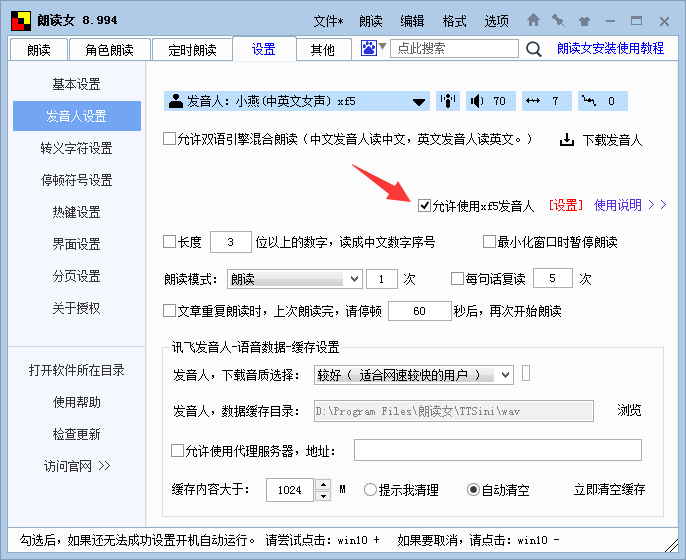Image resolution: width=686 pixels, height=560 pixels.
Task: Open the skin (shirt) icon
Action: pos(584,21)
